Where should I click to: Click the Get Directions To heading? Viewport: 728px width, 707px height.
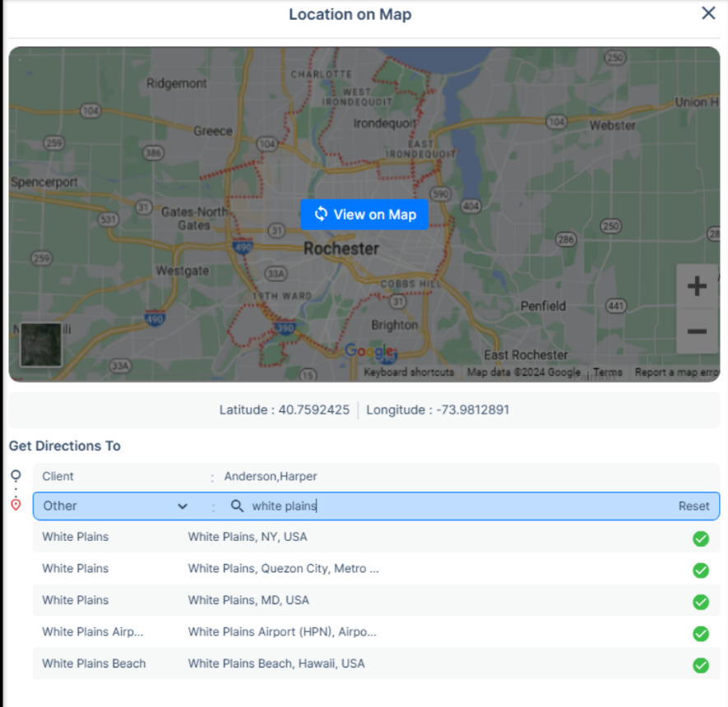(65, 446)
